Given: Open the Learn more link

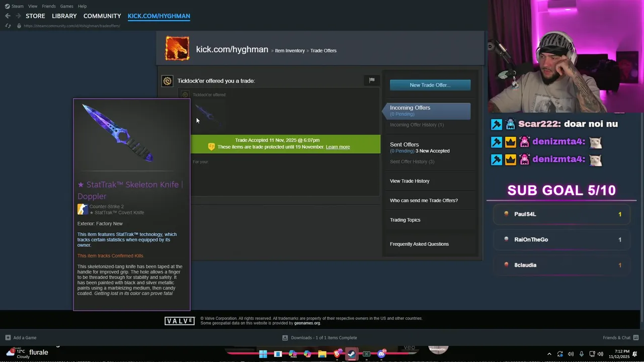Looking at the screenshot, I should pos(338,147).
